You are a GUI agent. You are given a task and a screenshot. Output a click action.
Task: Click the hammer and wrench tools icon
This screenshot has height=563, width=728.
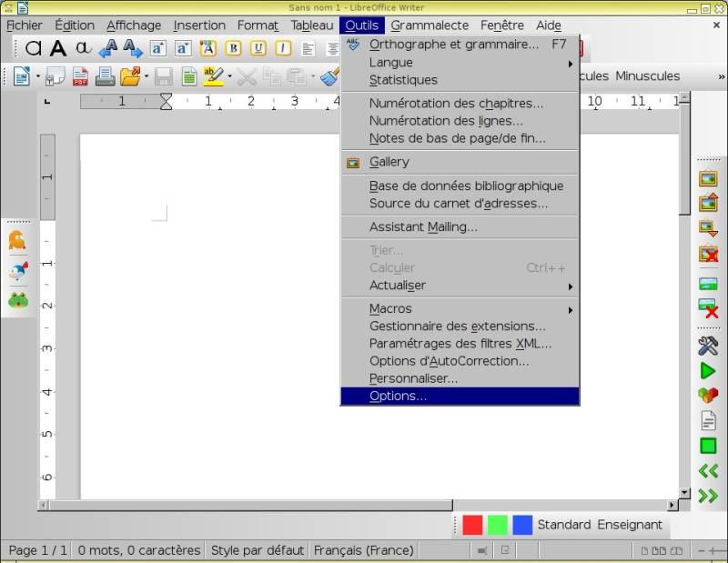click(x=708, y=346)
